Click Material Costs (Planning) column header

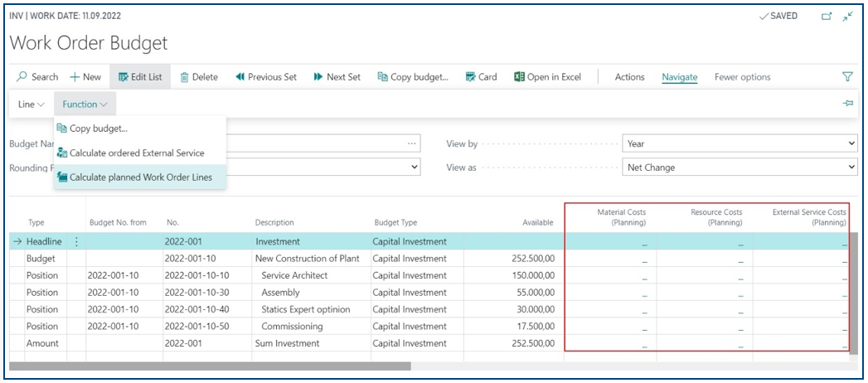point(621,217)
